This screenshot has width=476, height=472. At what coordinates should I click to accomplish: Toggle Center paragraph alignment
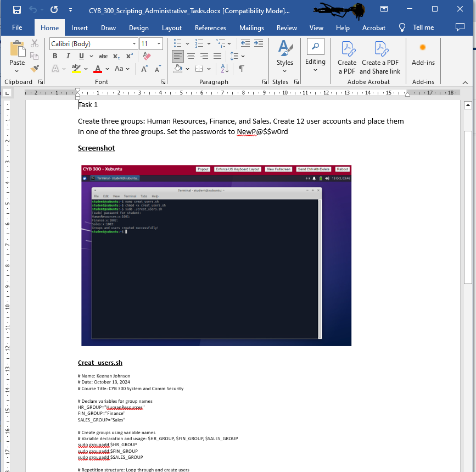[x=191, y=56]
